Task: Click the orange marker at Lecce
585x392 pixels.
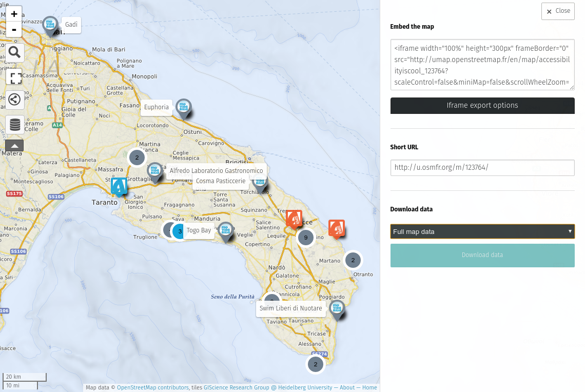Action: tap(294, 219)
